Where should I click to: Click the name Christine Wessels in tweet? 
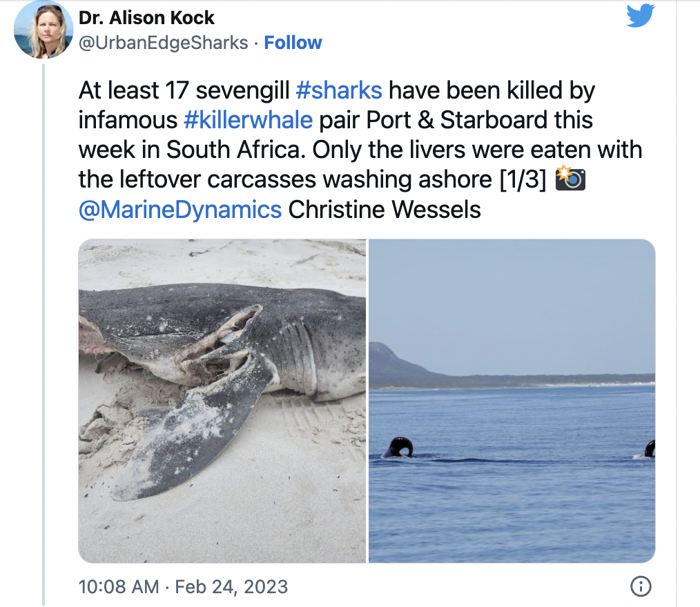[385, 209]
